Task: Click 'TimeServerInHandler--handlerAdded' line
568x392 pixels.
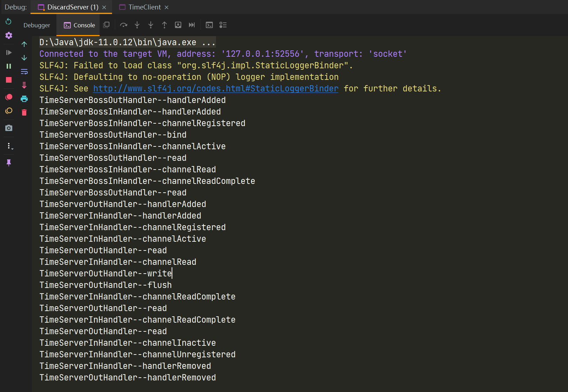Action: [x=120, y=216]
